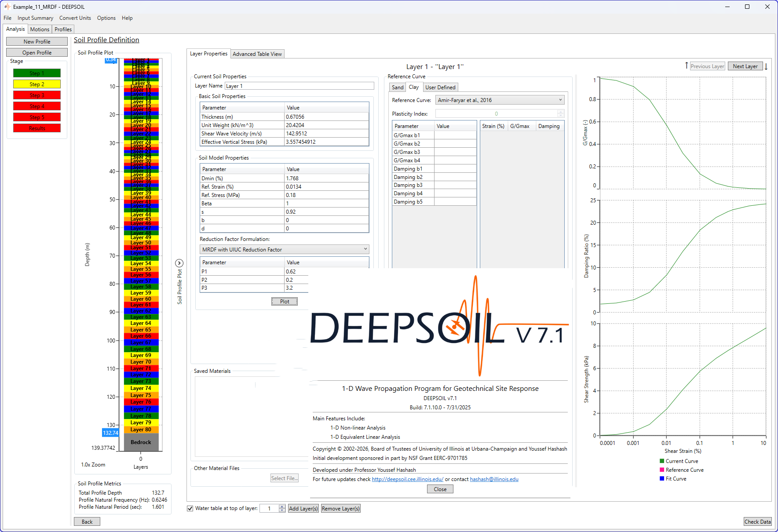Image resolution: width=778 pixels, height=532 pixels.
Task: Click the down arrow beside Next Layer
Action: click(766, 66)
